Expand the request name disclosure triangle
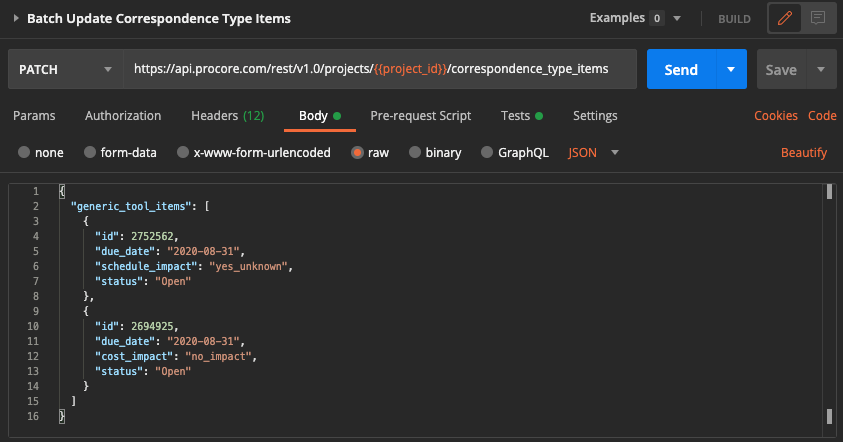The width and height of the screenshot is (843, 442). click(16, 18)
